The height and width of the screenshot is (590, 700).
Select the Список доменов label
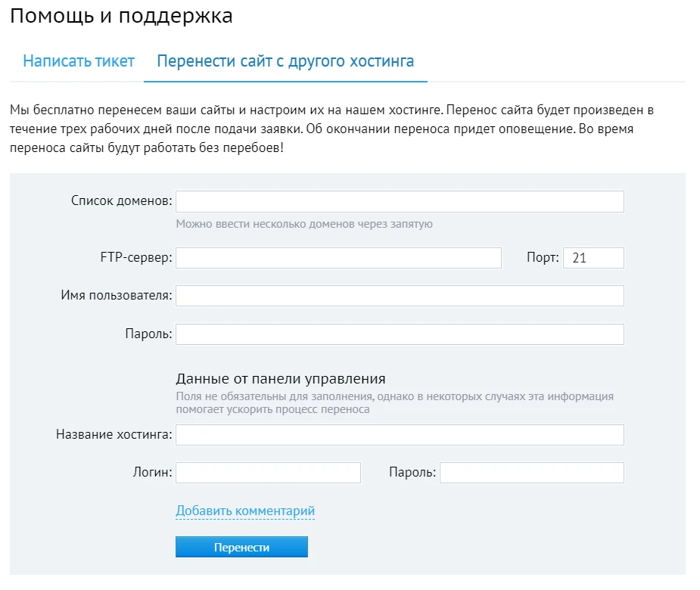pyautogui.click(x=120, y=200)
